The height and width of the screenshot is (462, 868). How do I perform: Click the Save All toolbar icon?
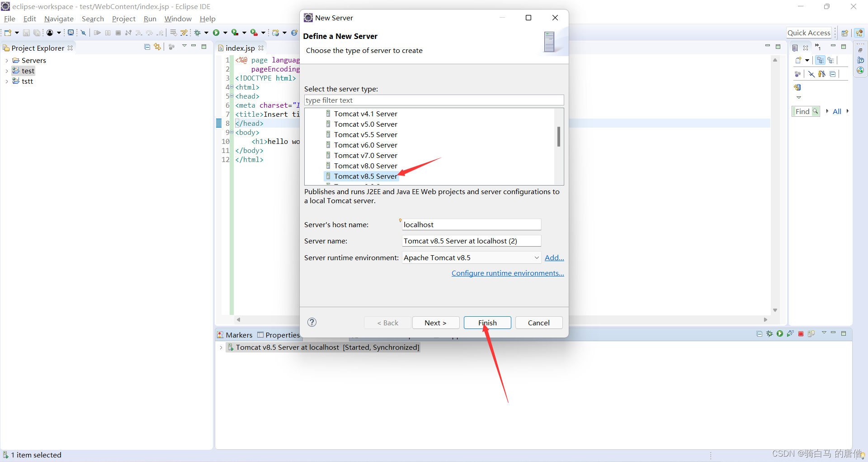tap(37, 33)
